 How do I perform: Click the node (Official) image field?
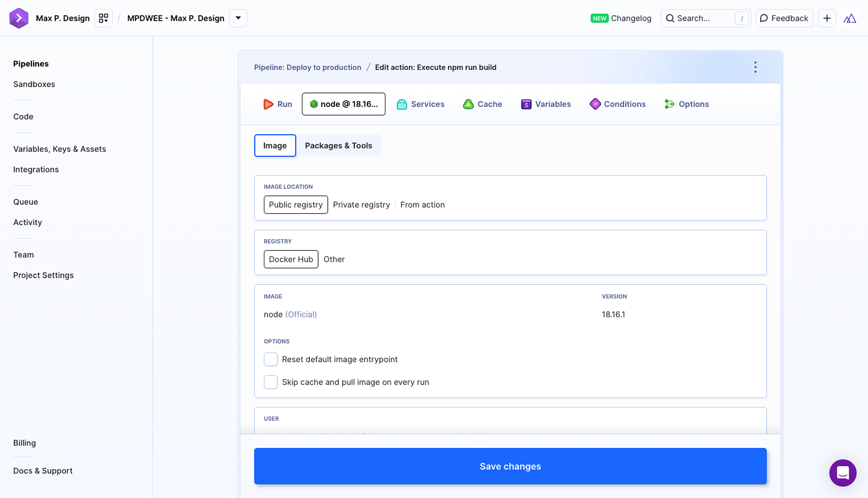pyautogui.click(x=290, y=315)
